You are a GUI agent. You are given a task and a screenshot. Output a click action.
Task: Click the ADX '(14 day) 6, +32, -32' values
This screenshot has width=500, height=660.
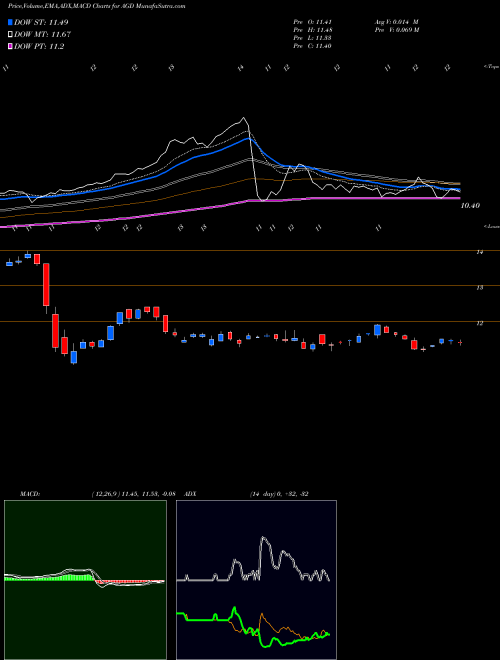click(279, 494)
